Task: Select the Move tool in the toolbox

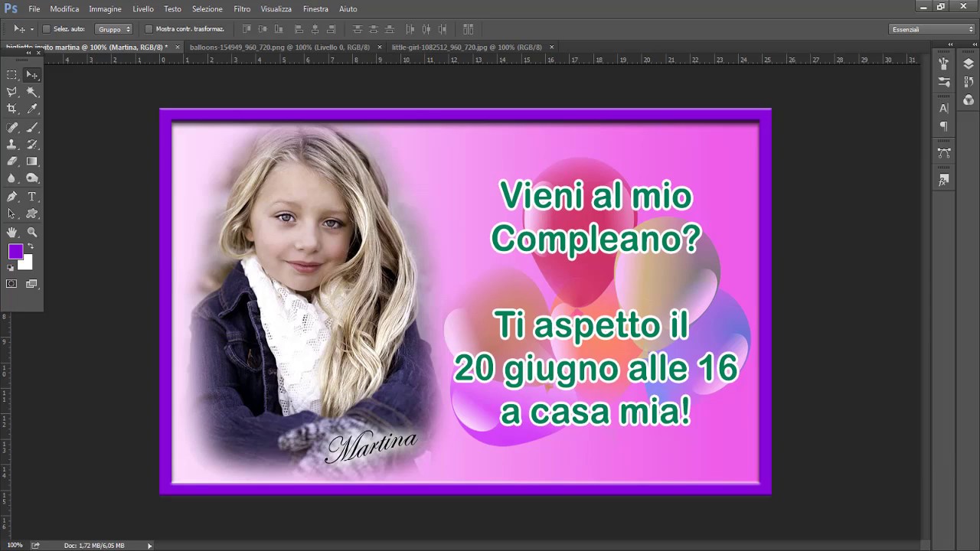Action: click(x=32, y=75)
